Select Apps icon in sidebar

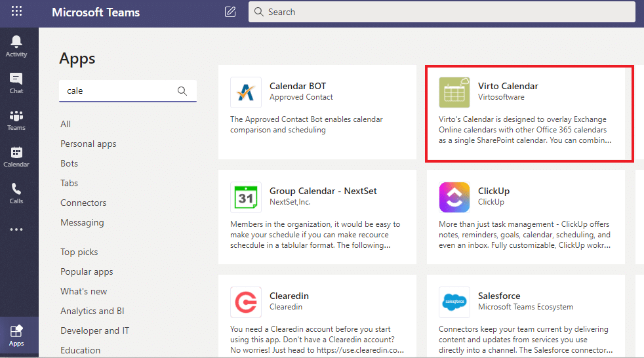pos(16,336)
